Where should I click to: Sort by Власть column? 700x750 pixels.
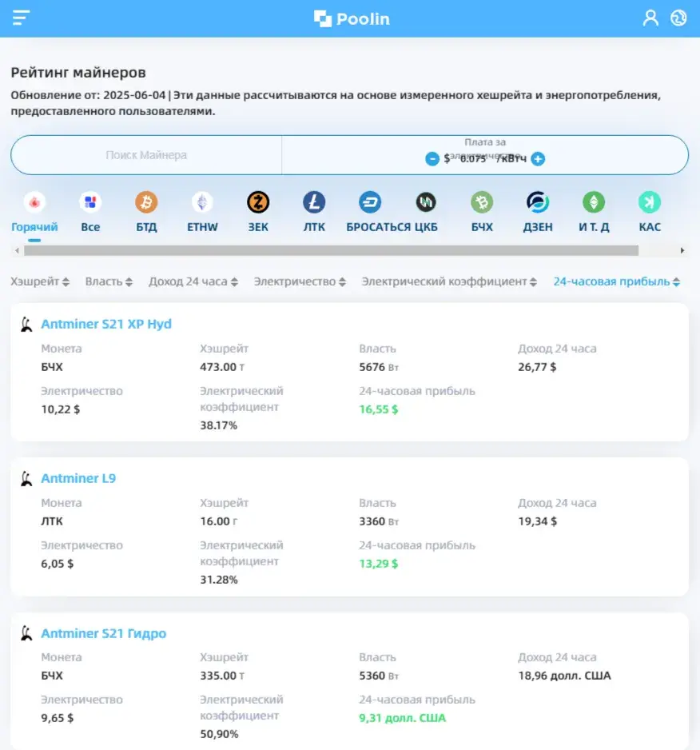click(109, 281)
